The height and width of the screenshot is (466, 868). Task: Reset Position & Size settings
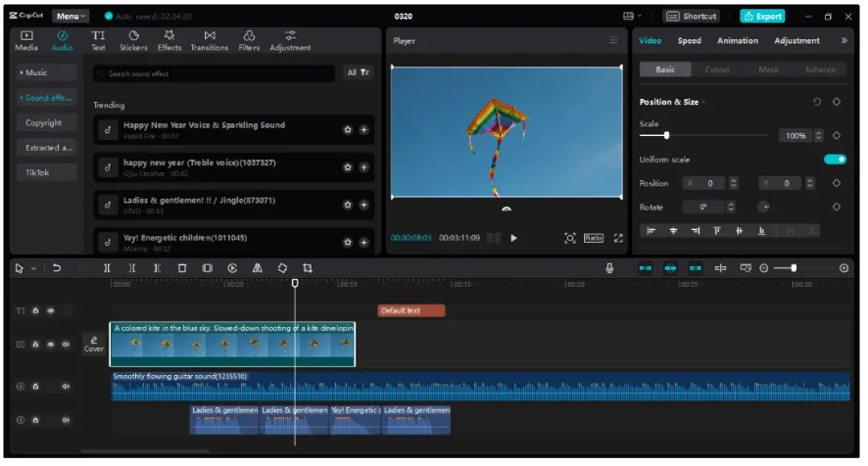(816, 102)
